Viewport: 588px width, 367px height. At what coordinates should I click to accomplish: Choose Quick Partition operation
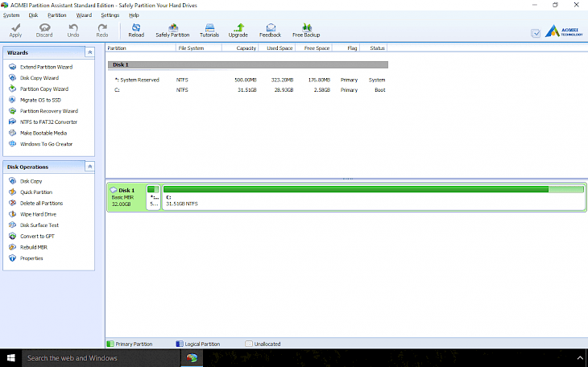click(36, 192)
